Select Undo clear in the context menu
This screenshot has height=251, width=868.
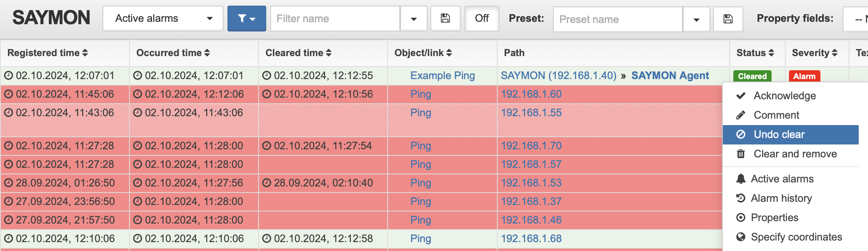[x=791, y=134]
